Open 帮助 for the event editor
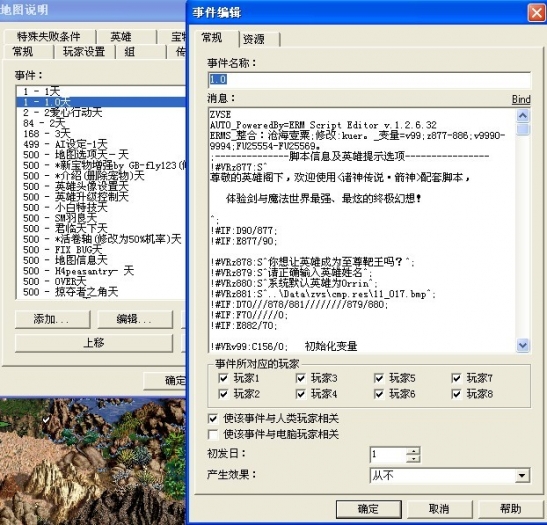The image size is (547, 525). (510, 509)
